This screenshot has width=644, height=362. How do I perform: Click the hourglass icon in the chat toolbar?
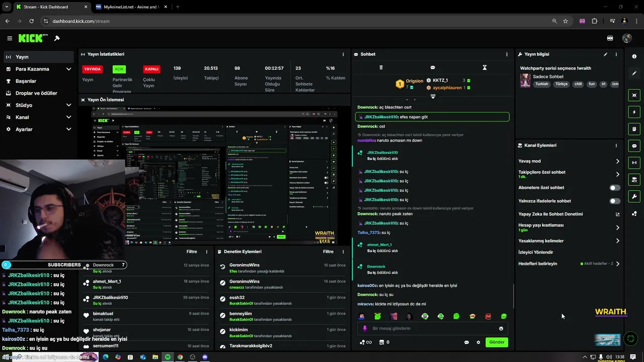[x=485, y=67]
